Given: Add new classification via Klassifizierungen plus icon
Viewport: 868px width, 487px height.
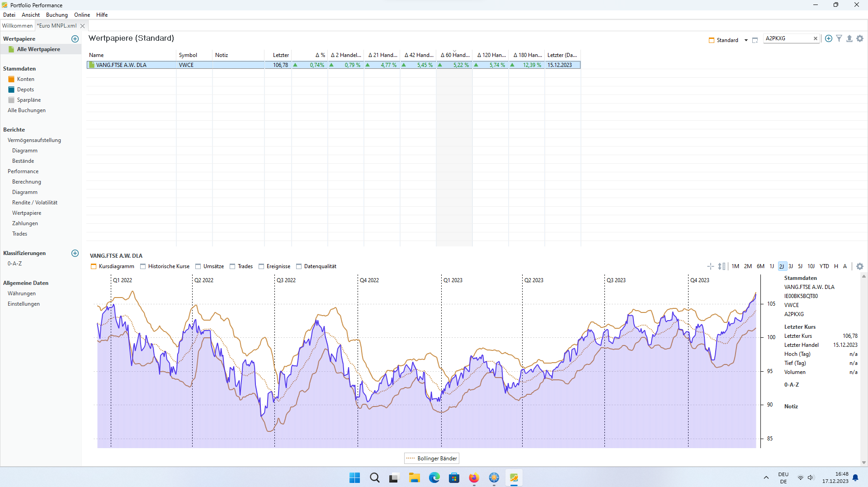Looking at the screenshot, I should tap(75, 253).
